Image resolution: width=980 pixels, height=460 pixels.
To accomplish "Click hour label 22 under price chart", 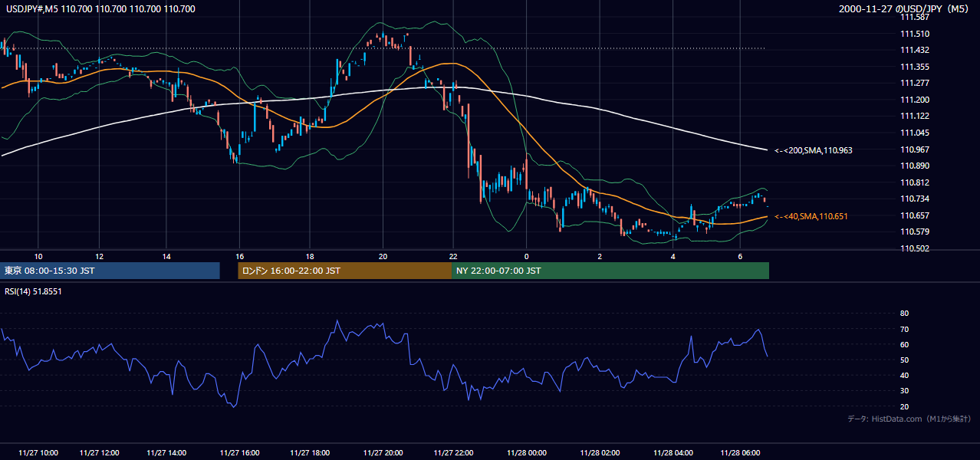I will point(454,256).
